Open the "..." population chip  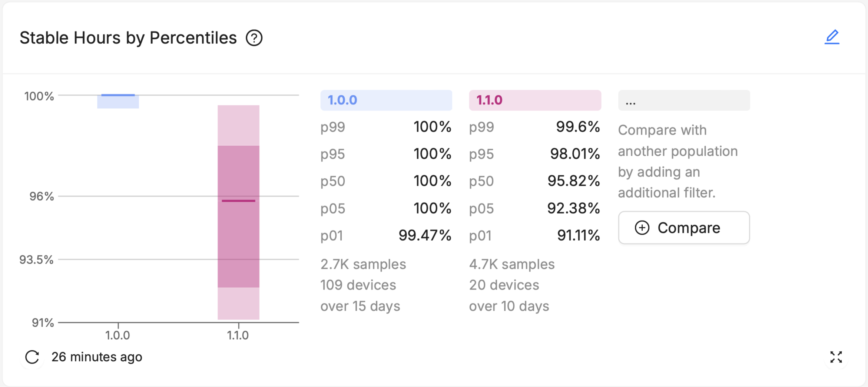[684, 100]
